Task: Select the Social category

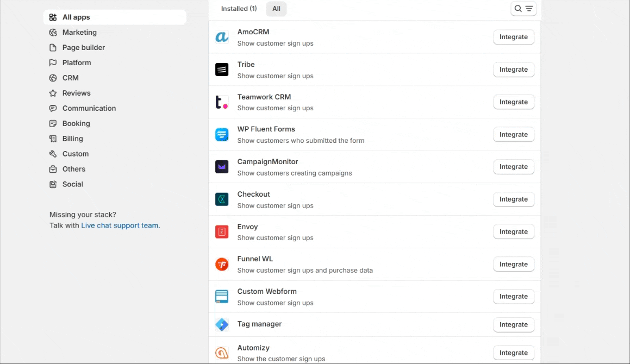Action: 72,185
